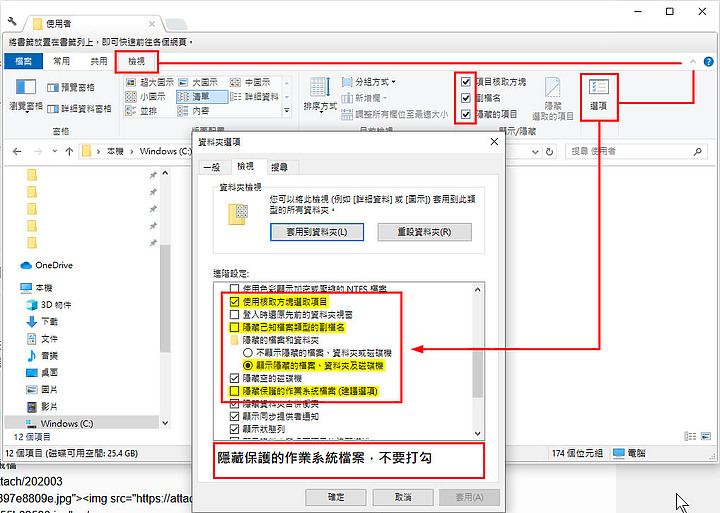Choose 超大圖示 extra large icons layout
The width and height of the screenshot is (720, 513).
(150, 82)
